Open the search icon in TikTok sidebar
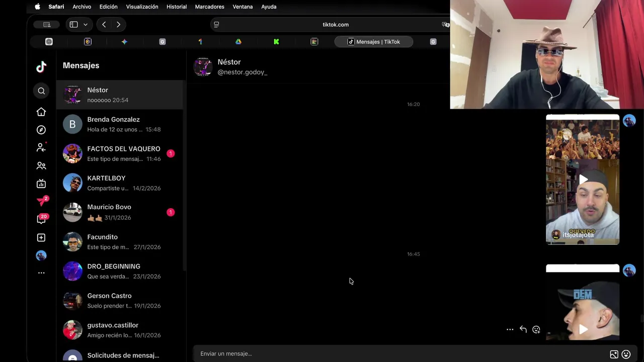 click(41, 91)
